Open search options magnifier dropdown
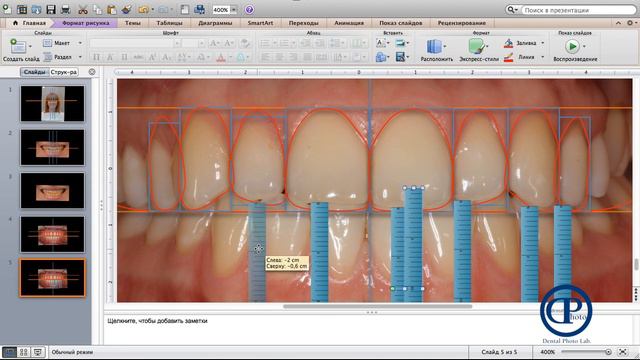The width and height of the screenshot is (640, 360). pos(512,9)
